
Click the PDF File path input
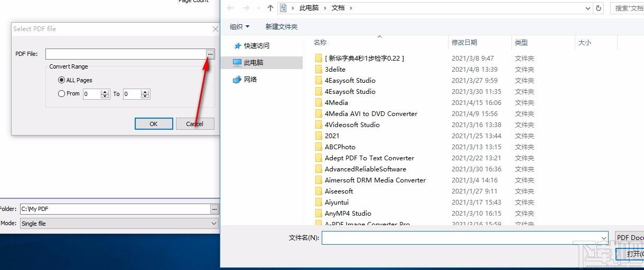(x=126, y=54)
